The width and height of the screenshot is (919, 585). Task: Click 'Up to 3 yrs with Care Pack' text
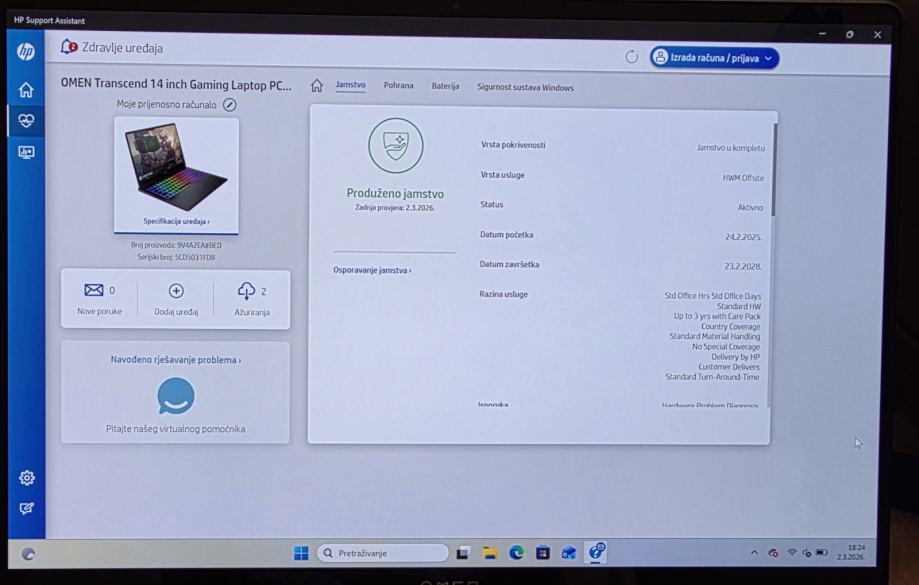point(717,316)
